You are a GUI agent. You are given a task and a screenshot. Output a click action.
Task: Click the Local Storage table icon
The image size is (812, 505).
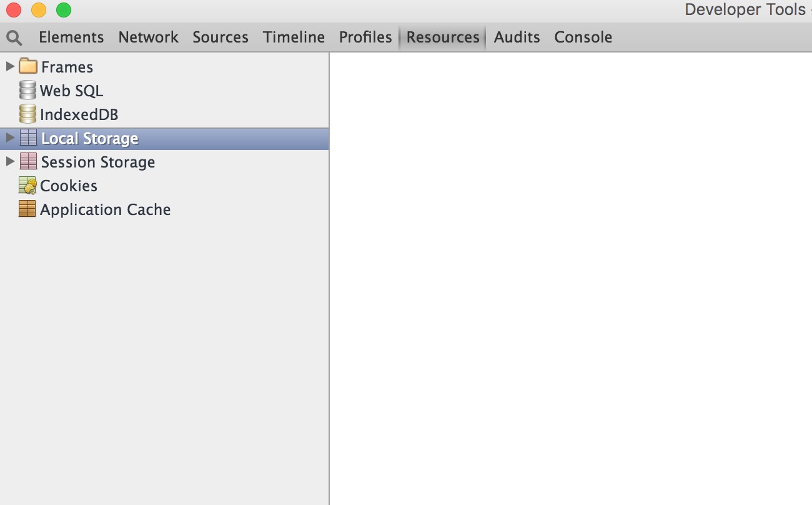[x=28, y=138]
